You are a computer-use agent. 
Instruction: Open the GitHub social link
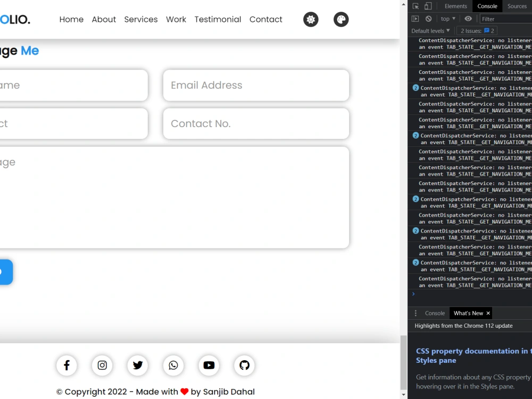click(x=244, y=365)
